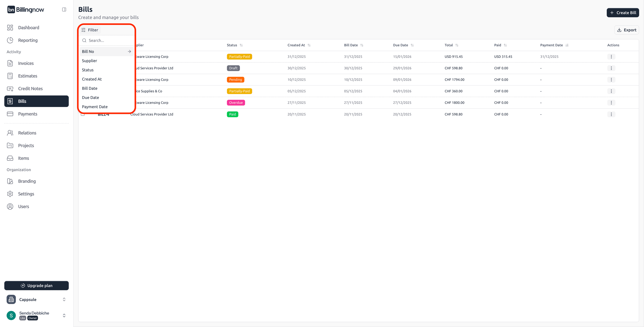The width and height of the screenshot is (644, 327).
Task: Open actions menu for Draft bill
Action: click(611, 68)
